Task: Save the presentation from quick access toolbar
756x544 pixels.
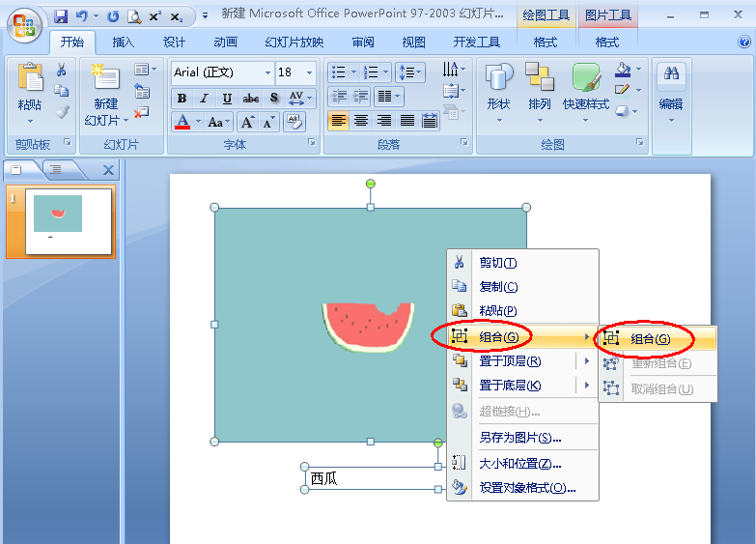Action: 61,16
